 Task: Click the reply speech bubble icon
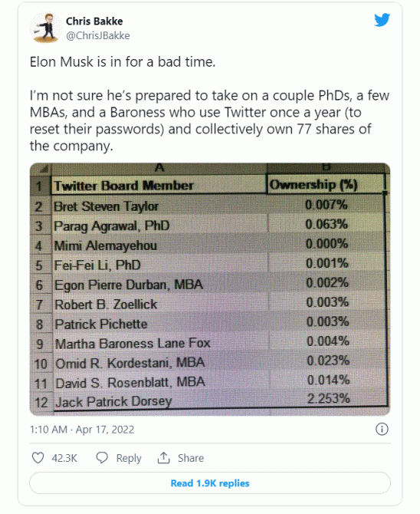click(x=102, y=458)
